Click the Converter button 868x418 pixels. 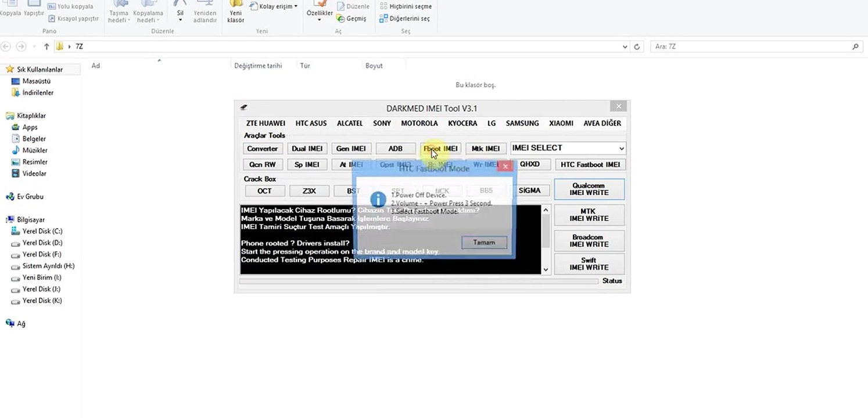[263, 149]
